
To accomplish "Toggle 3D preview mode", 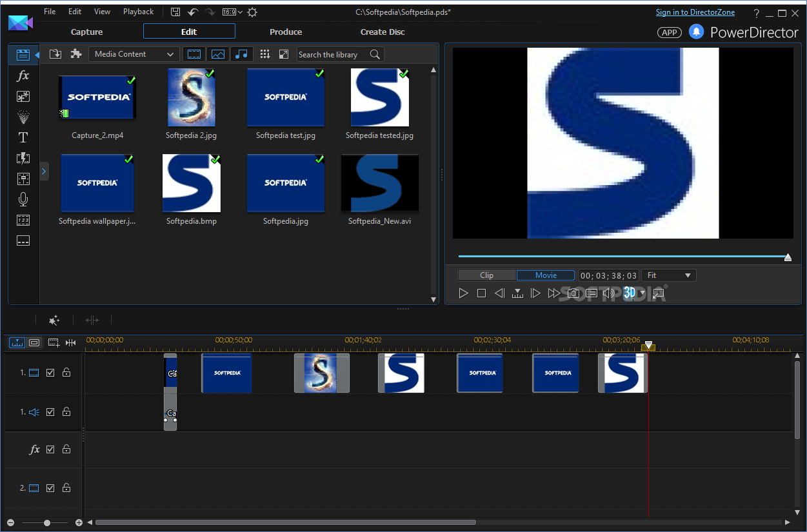I will point(630,293).
